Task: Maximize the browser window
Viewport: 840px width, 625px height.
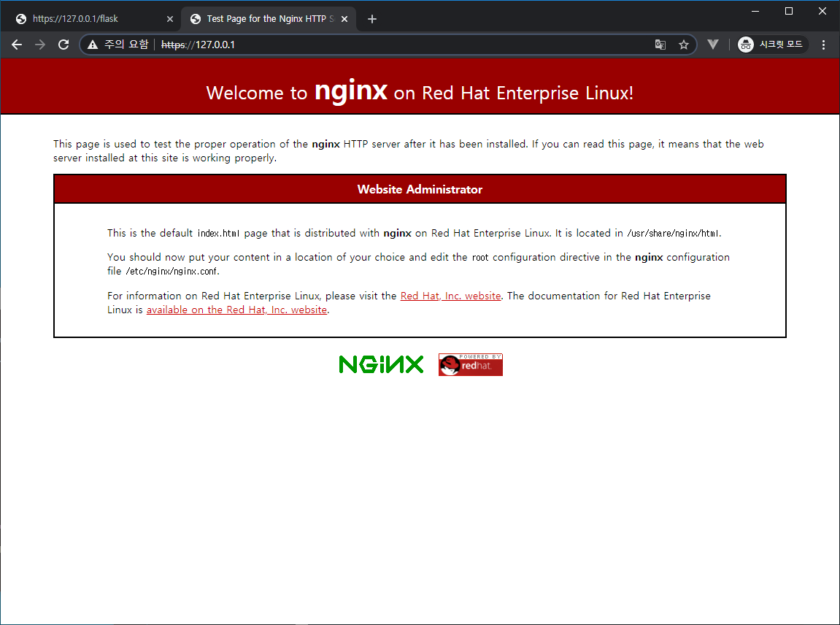Action: click(x=789, y=11)
